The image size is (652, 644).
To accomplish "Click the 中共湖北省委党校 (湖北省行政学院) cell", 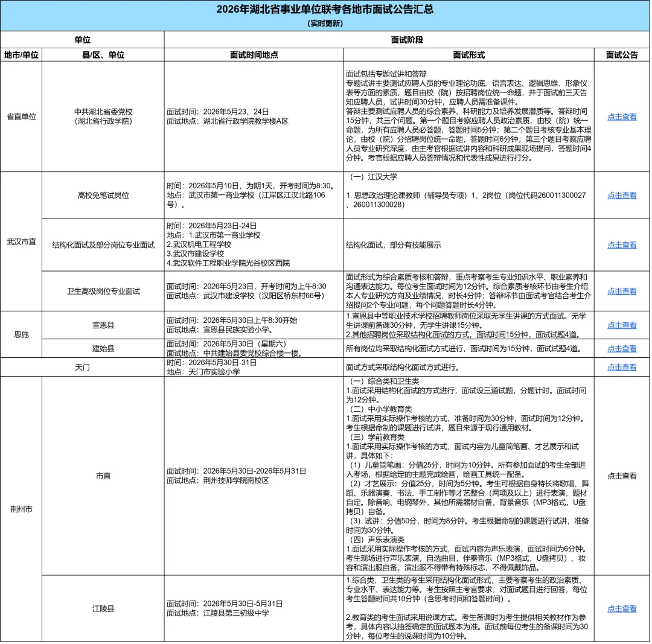I will coord(103,116).
